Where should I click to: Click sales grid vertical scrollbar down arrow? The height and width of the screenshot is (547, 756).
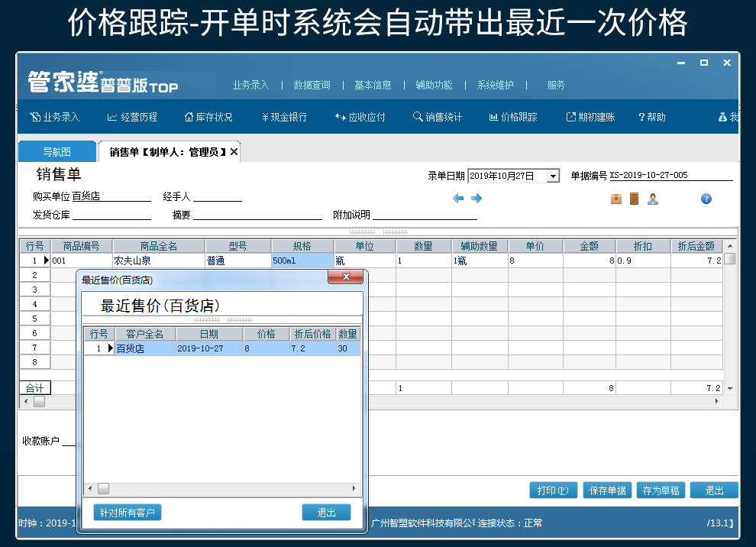pyautogui.click(x=730, y=388)
